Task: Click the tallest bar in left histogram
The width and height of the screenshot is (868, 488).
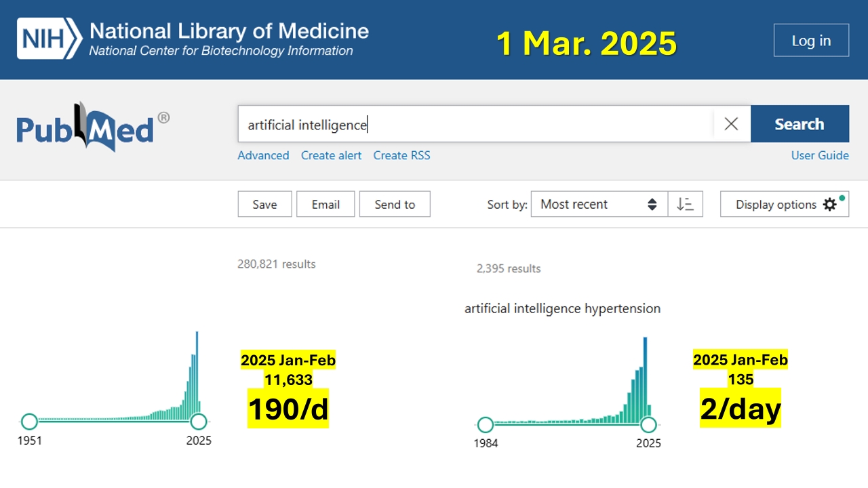Action: pos(197,374)
